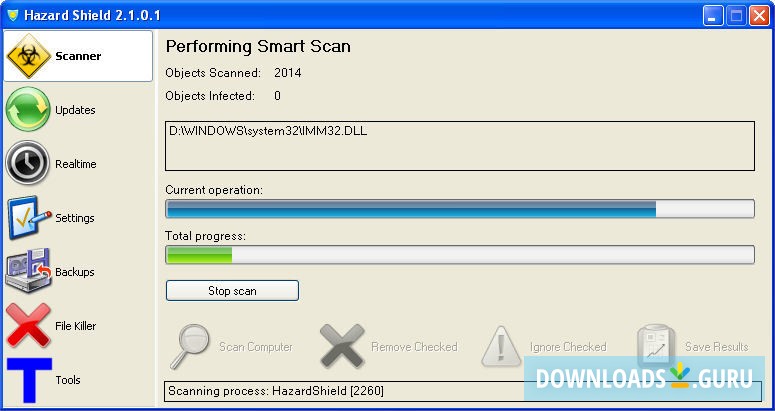
Task: Click the Performing Smart Scan heading
Action: click(x=258, y=46)
